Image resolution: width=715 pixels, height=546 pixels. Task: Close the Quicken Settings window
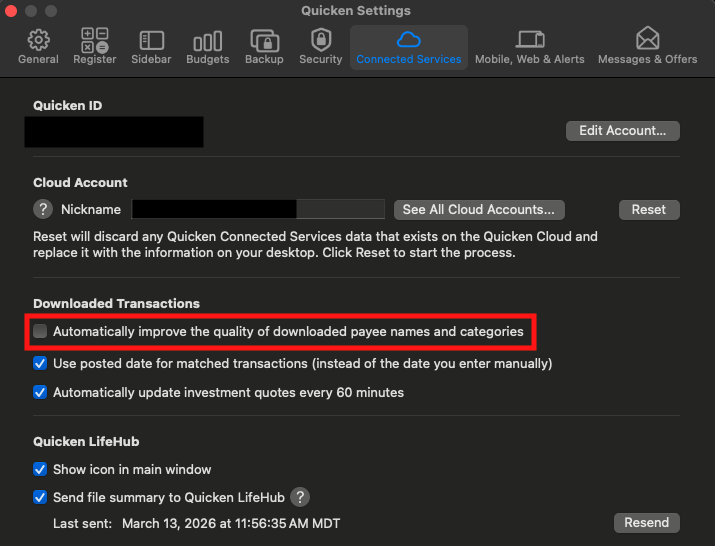pyautogui.click(x=10, y=10)
